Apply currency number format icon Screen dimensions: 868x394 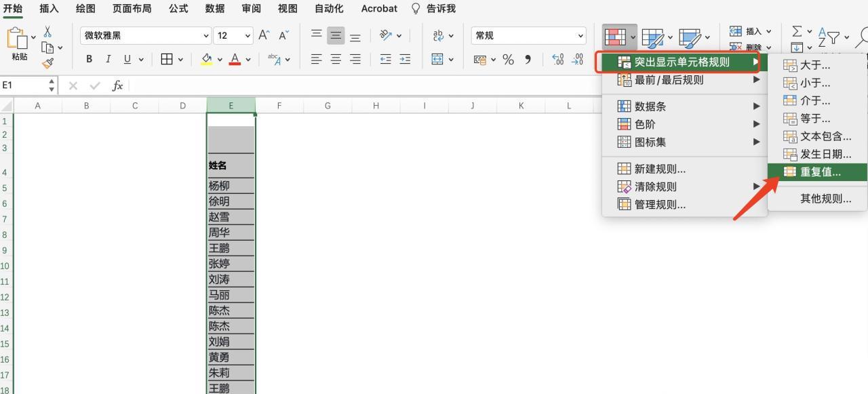point(480,59)
